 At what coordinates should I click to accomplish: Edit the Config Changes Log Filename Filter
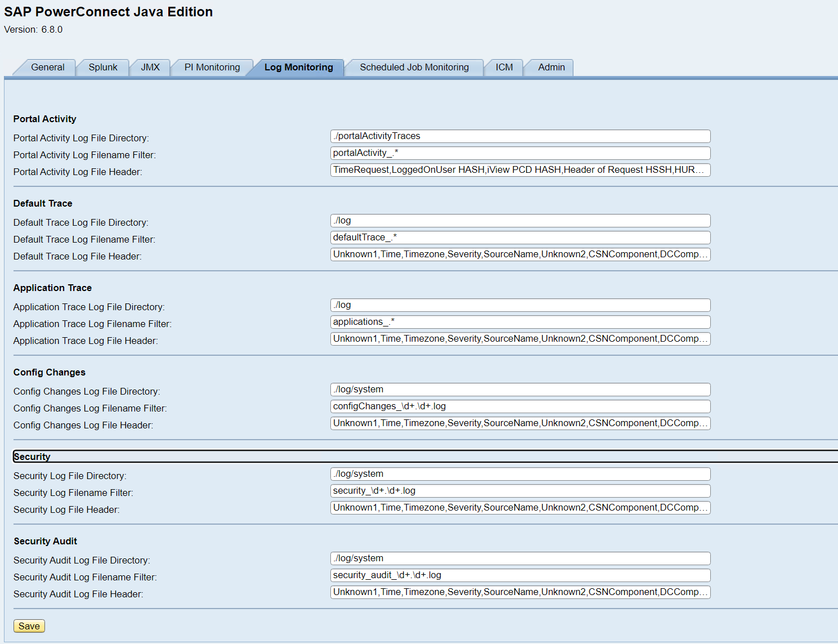click(x=520, y=406)
